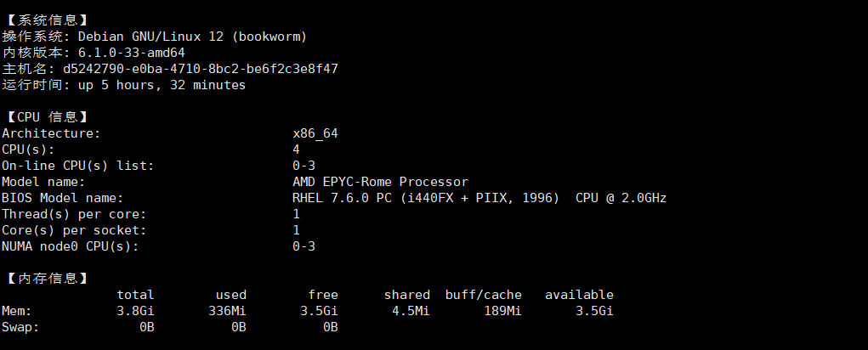This screenshot has height=350, width=868.
Task: Click the 'On-line CPU(s) list:' label
Action: 78,166
